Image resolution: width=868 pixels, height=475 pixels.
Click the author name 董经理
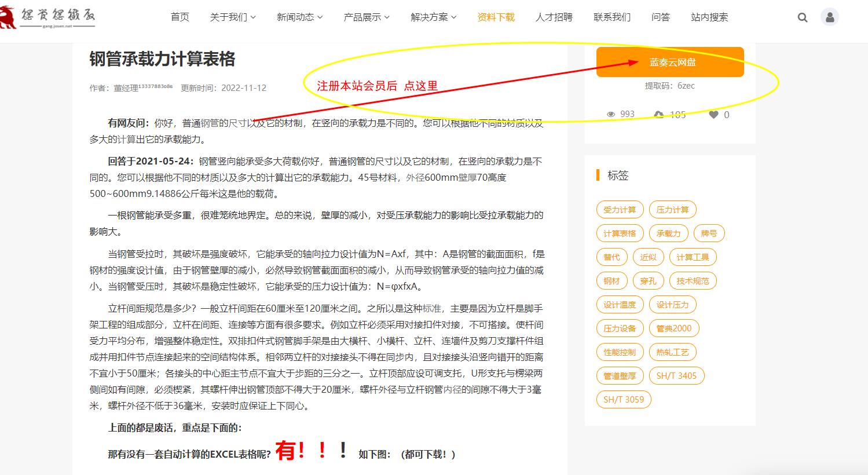(126, 88)
